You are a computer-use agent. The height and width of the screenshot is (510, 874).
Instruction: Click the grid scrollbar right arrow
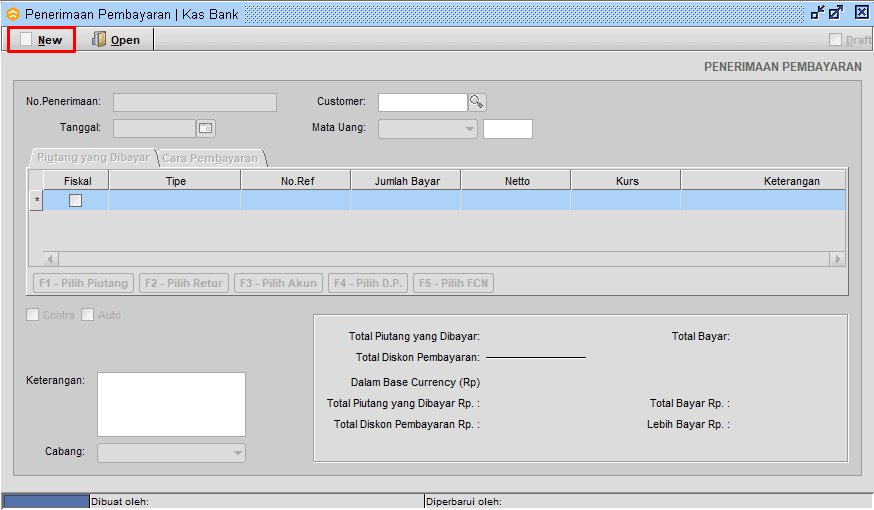(x=837, y=259)
